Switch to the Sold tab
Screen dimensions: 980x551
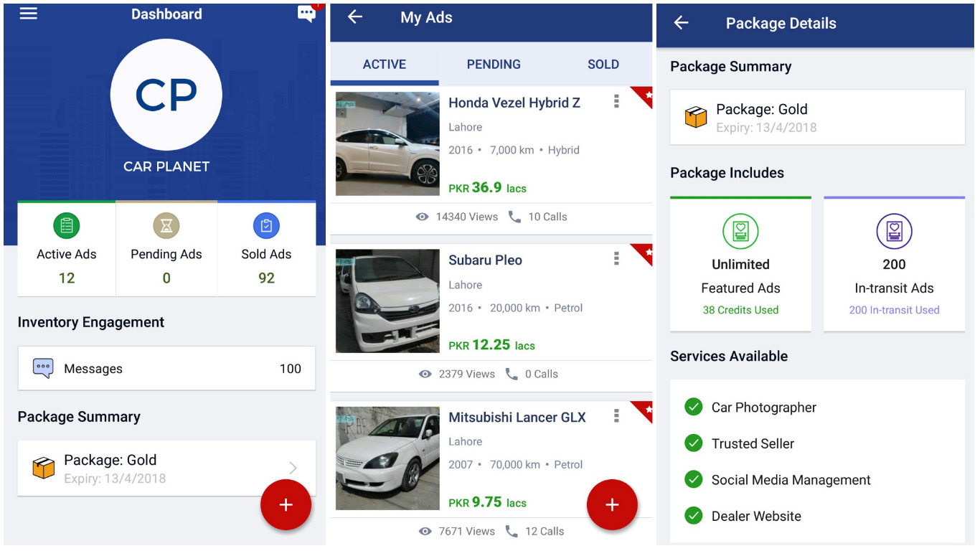(603, 65)
